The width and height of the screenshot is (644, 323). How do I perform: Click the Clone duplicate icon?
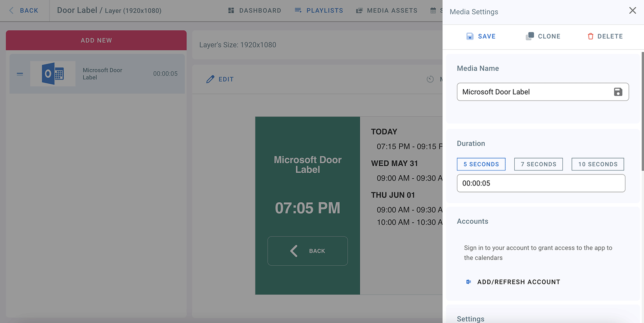tap(530, 36)
